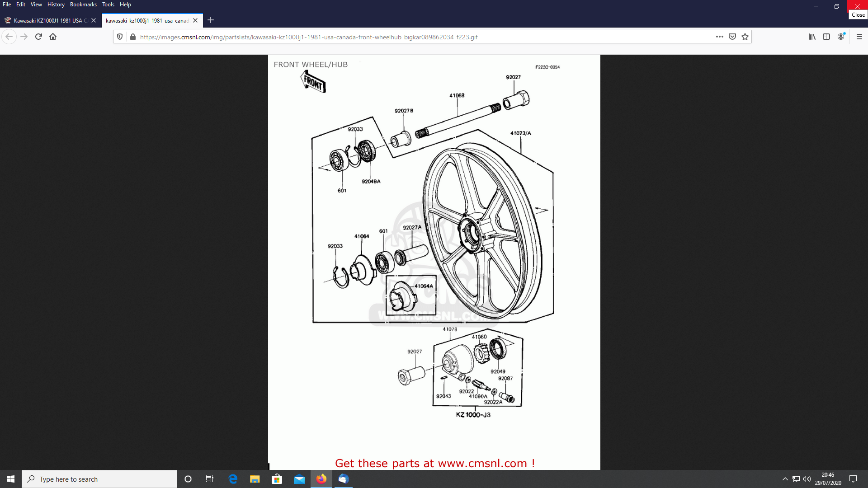Show tracking protection shield info
This screenshot has height=488, width=868.
click(120, 37)
